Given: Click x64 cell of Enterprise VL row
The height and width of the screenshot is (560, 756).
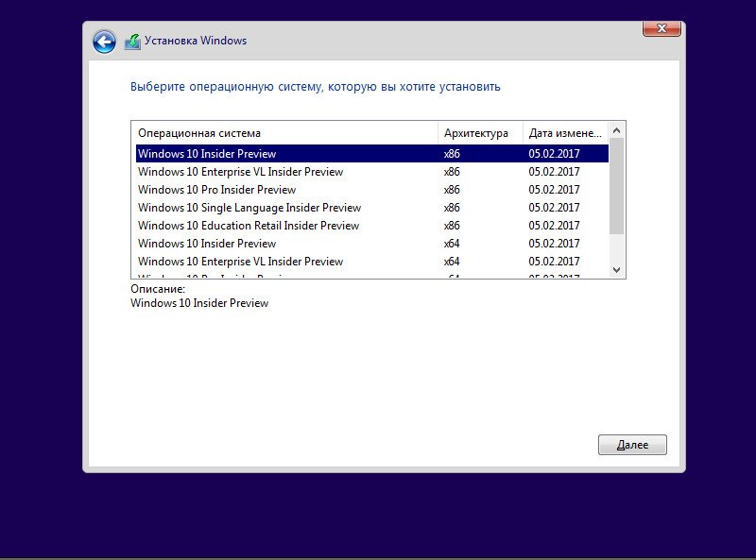Looking at the screenshot, I should 452,262.
